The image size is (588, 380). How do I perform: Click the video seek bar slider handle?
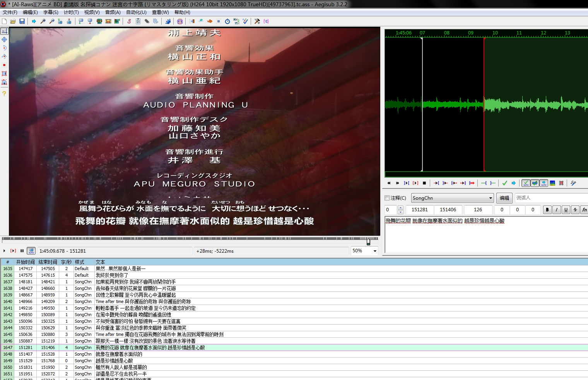coord(368,241)
